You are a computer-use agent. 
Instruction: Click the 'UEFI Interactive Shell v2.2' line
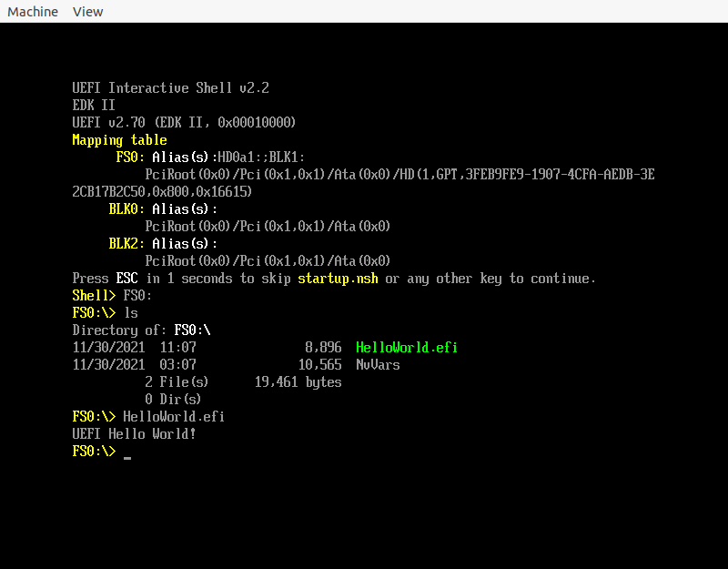(x=170, y=87)
